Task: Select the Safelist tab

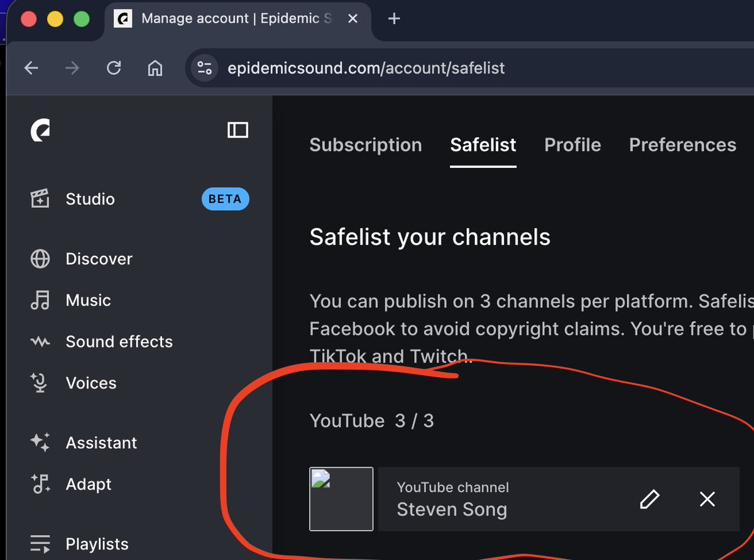Action: [483, 145]
